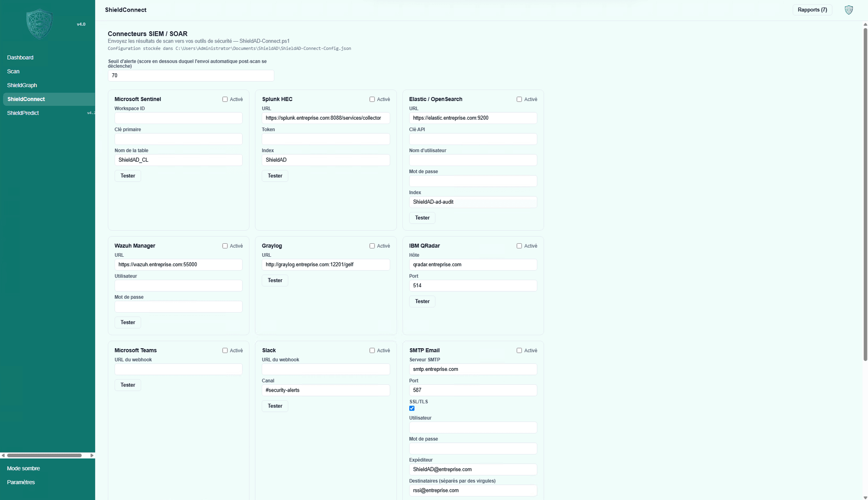This screenshot has height=500, width=868.
Task: Click the Sentinel Workspace ID field
Action: point(178,118)
